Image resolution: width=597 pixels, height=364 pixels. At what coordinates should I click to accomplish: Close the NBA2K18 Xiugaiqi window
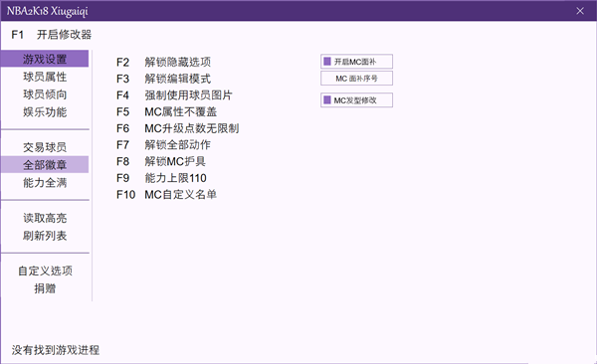580,11
